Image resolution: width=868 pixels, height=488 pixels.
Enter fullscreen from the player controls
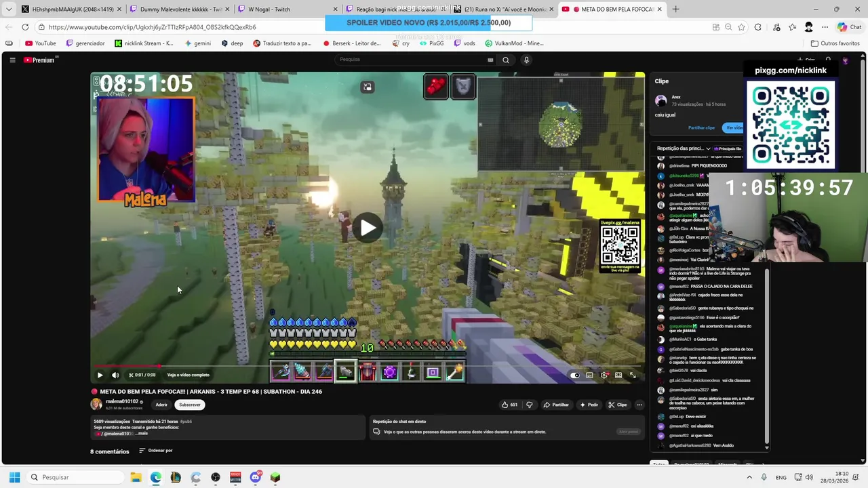coord(633,375)
